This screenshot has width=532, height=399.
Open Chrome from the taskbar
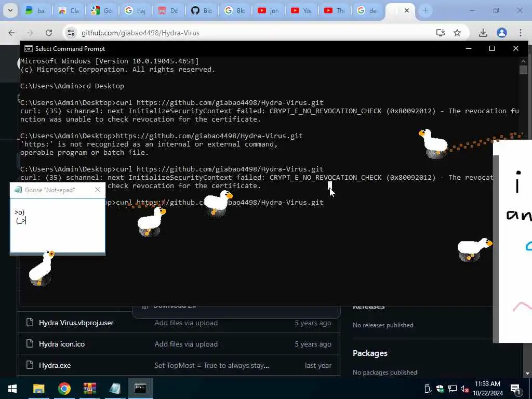(x=64, y=389)
